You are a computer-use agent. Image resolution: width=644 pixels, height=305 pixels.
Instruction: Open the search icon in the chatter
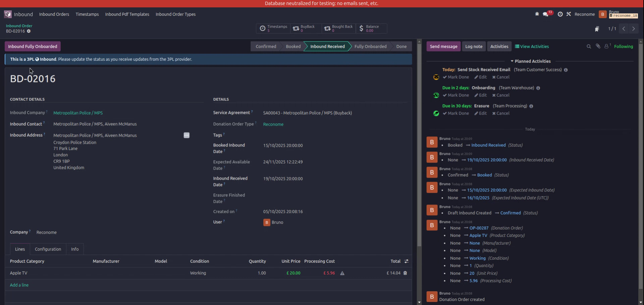click(x=589, y=46)
